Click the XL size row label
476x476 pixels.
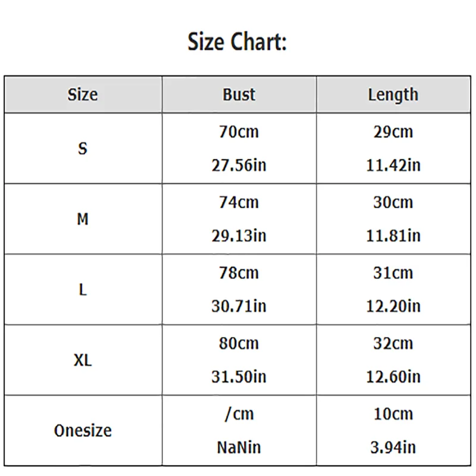(x=83, y=360)
